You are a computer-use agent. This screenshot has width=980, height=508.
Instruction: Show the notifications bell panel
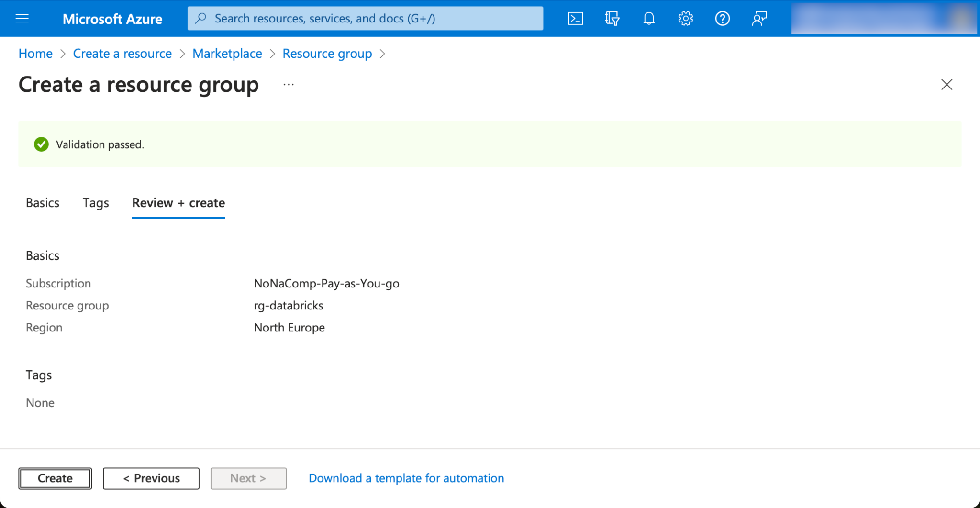648,19
